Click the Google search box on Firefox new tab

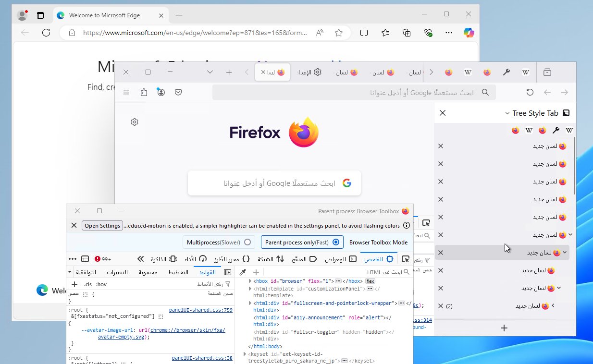point(274,183)
